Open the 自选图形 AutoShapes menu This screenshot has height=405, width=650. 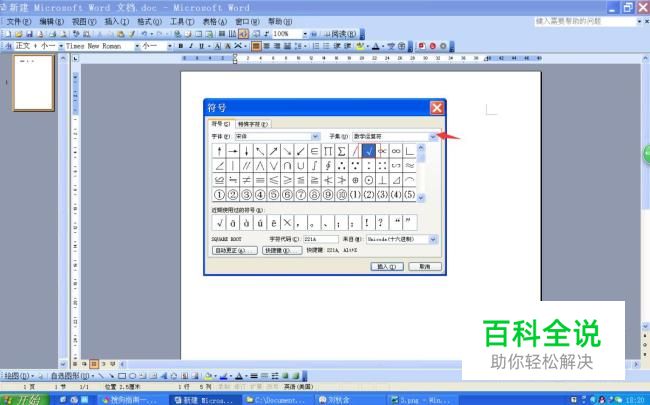point(71,376)
